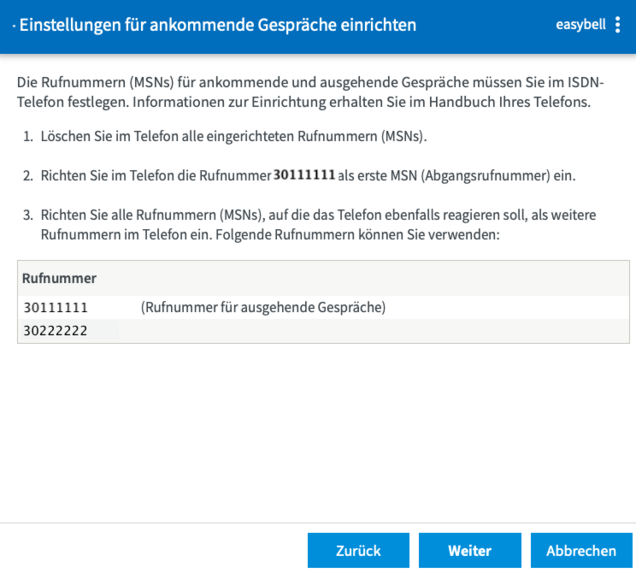
Task: Select number 30111111 in the table
Action: (x=56, y=308)
